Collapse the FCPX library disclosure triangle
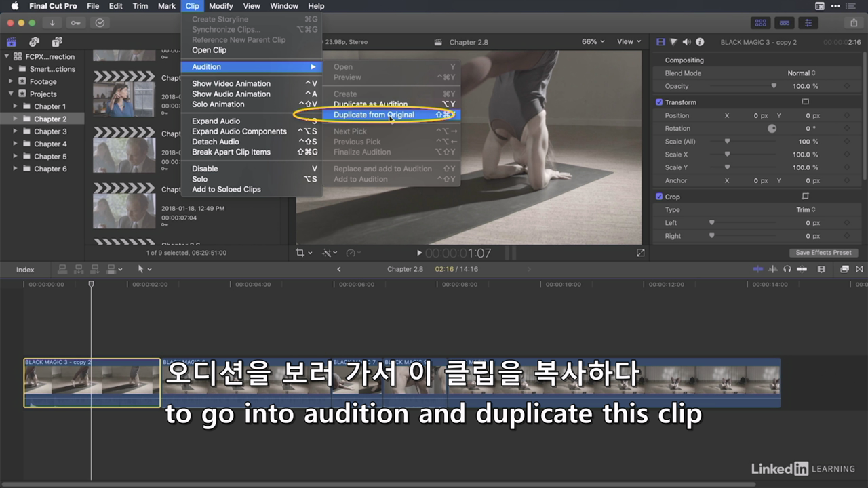The height and width of the screenshot is (488, 868). click(x=7, y=57)
